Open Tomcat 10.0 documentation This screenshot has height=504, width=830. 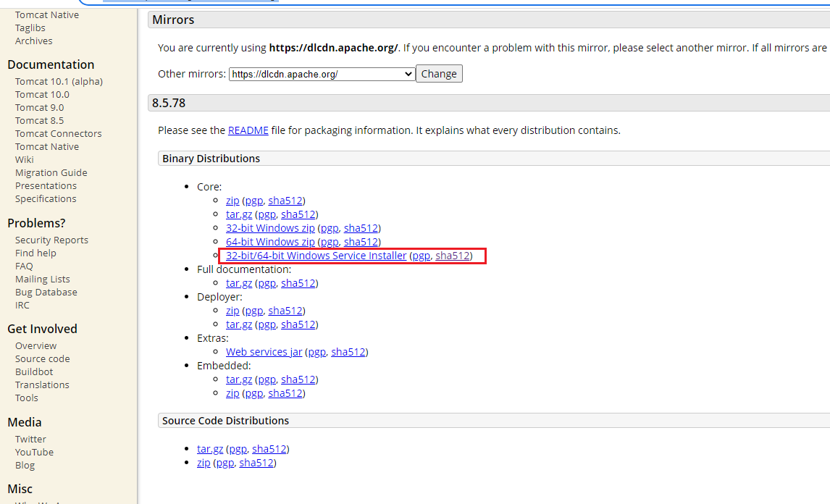tap(42, 95)
